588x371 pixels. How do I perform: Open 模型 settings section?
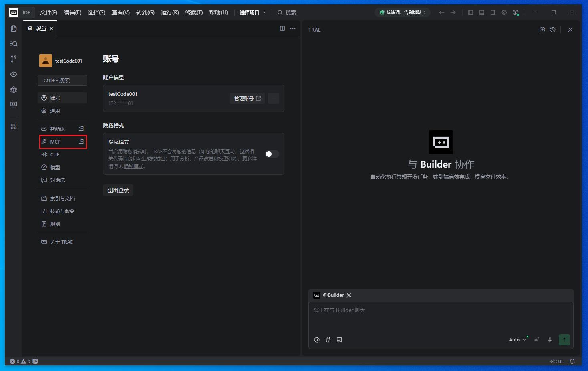[62, 167]
